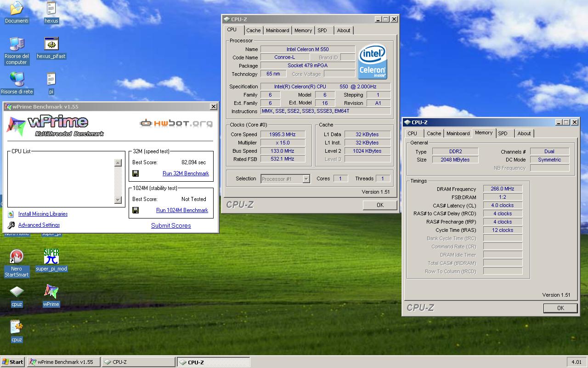Close the CPU-Z CPU window

(x=394, y=19)
